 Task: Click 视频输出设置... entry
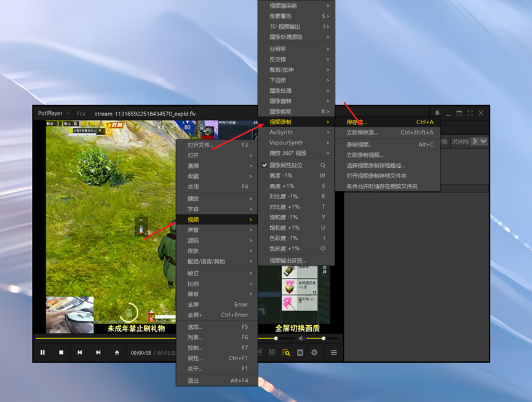click(288, 261)
